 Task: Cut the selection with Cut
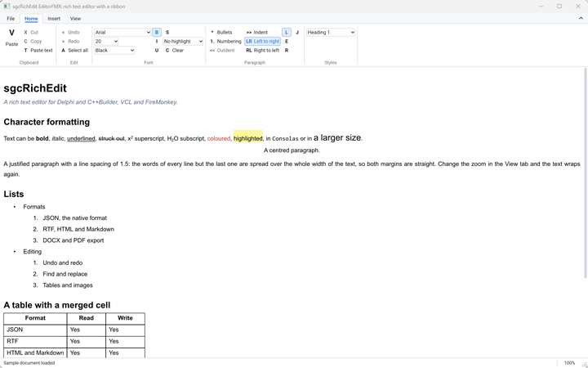click(31, 32)
